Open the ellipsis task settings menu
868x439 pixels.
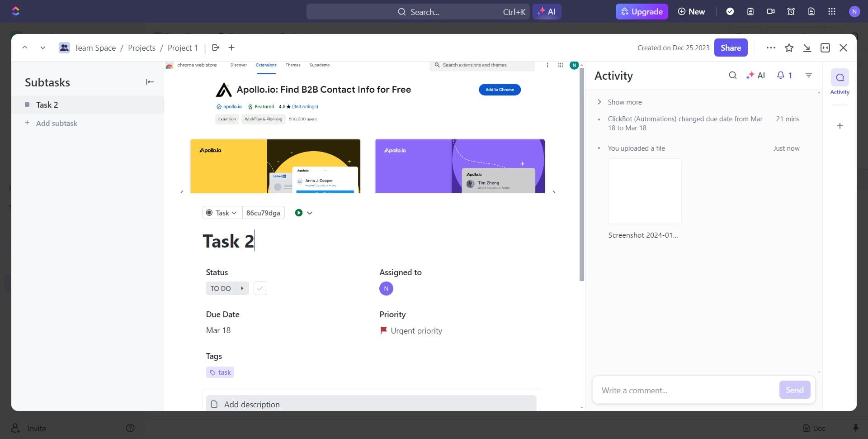pos(771,48)
